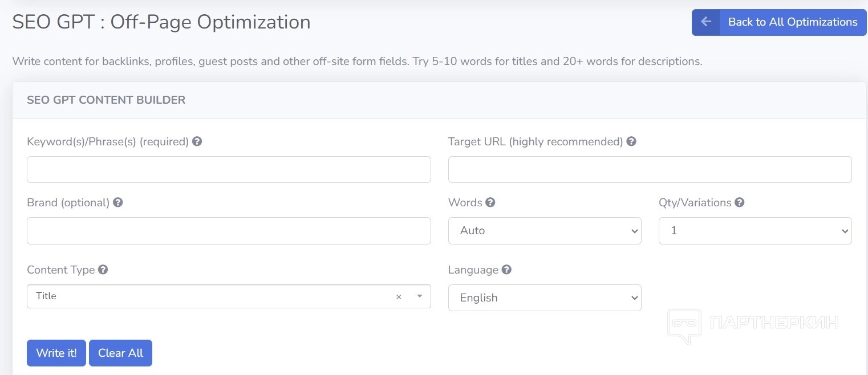Click the Content Type help icon
The image size is (868, 375).
103,270
